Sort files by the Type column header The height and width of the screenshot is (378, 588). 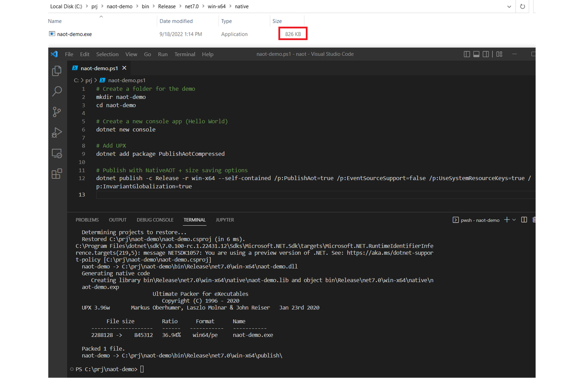click(x=226, y=21)
